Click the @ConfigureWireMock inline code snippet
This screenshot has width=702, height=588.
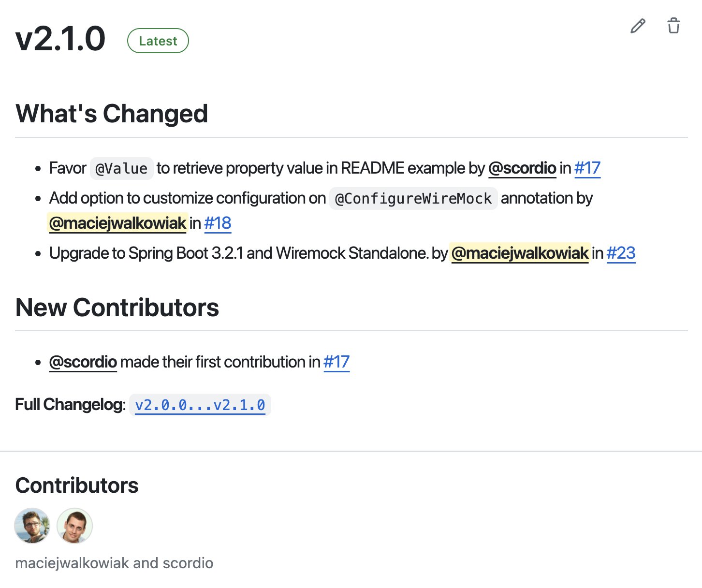pos(413,199)
